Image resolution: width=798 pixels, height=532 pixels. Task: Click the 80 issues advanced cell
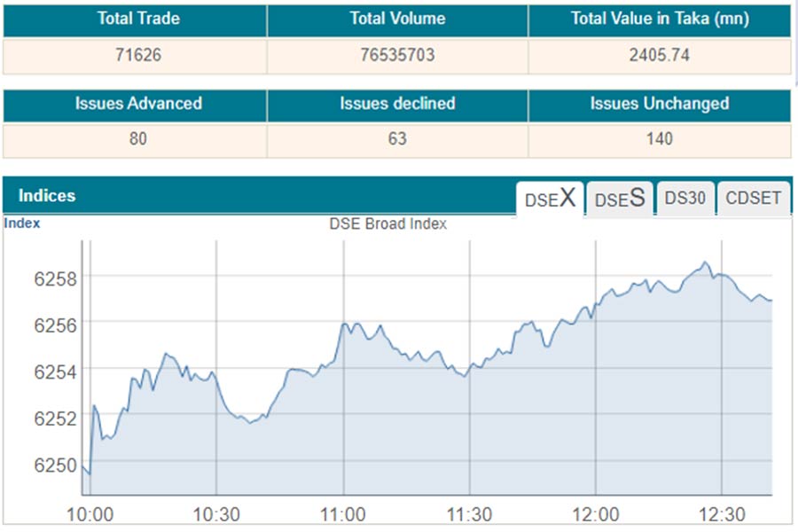point(137,138)
